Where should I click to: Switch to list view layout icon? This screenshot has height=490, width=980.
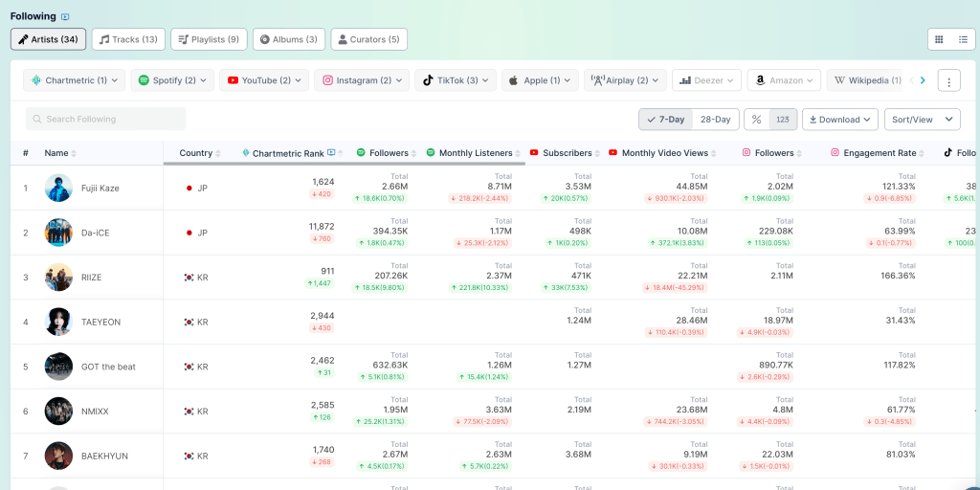(x=963, y=39)
